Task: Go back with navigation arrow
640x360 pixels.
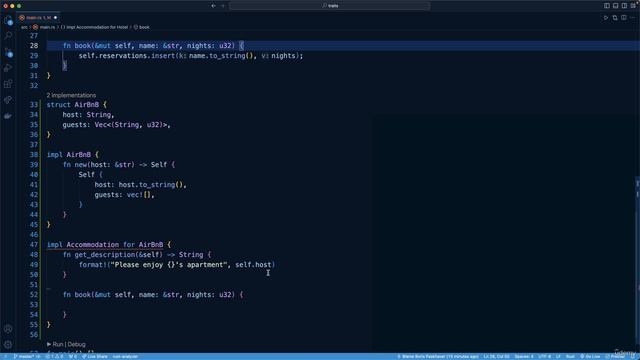Action: pyautogui.click(x=213, y=6)
